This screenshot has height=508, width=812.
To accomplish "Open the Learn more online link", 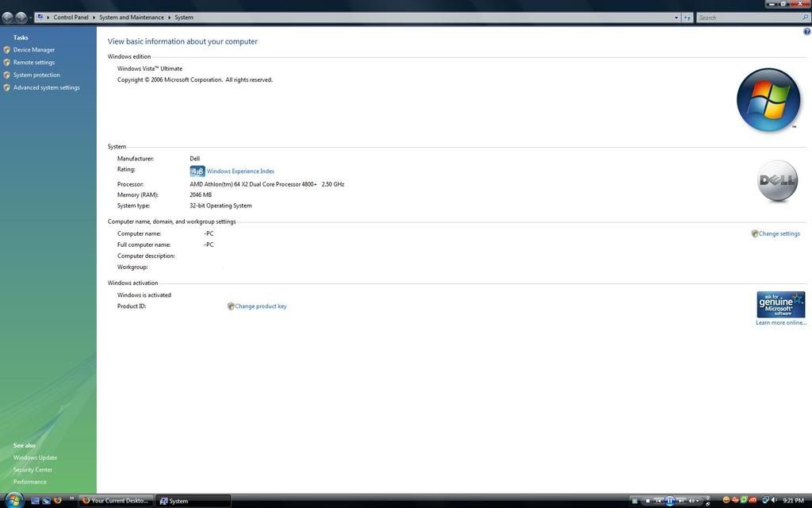I will [x=781, y=322].
